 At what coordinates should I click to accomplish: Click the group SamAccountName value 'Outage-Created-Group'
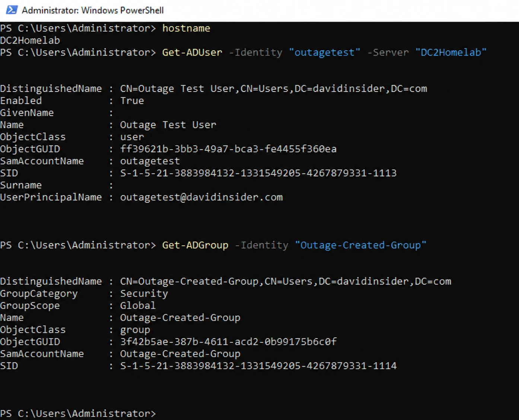[180, 354]
